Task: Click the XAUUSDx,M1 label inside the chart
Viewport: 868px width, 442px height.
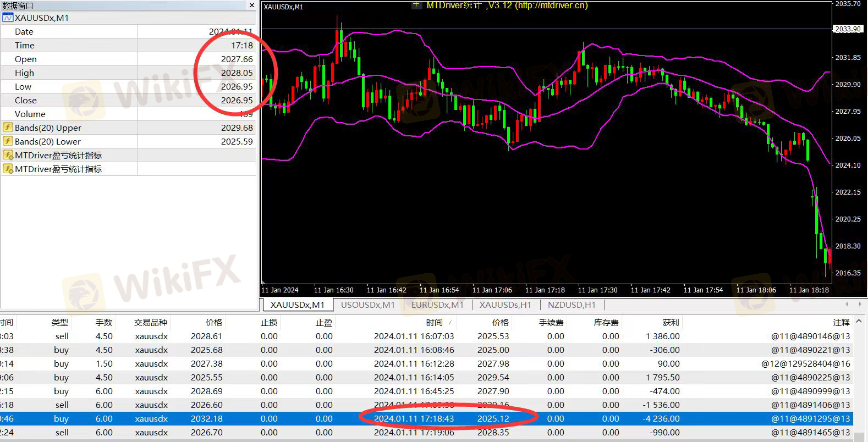Action: pos(283,7)
